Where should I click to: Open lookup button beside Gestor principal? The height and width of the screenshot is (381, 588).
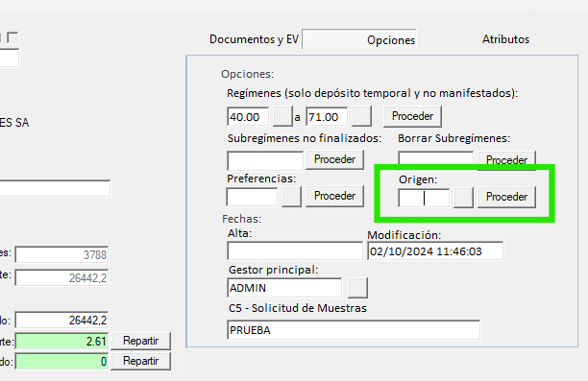(x=357, y=288)
